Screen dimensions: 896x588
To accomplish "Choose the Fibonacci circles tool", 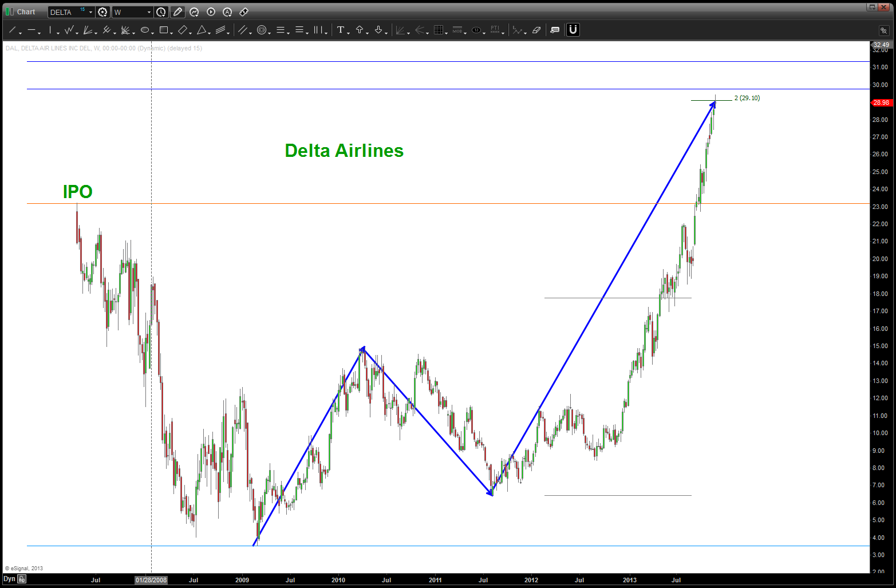I will pos(262,30).
